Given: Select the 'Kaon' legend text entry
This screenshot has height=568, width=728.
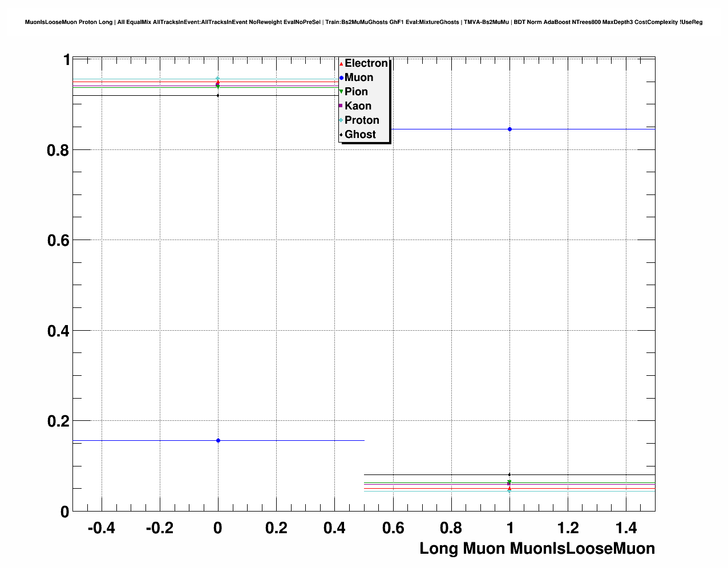Looking at the screenshot, I should [x=358, y=106].
